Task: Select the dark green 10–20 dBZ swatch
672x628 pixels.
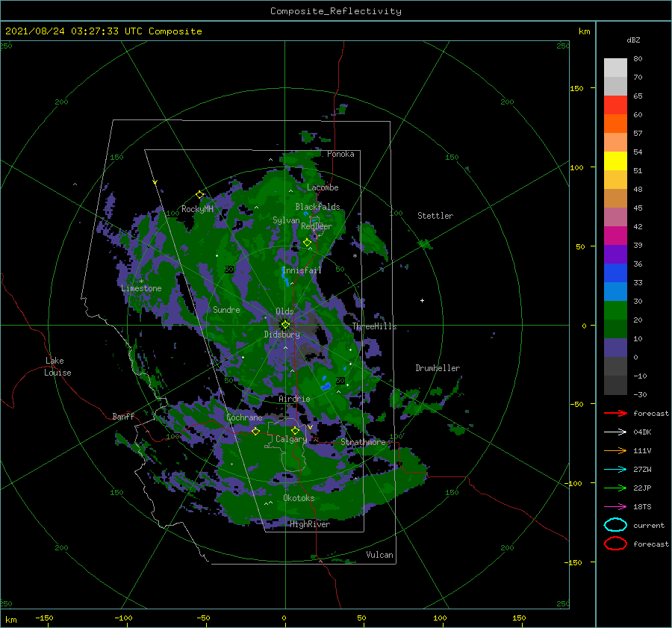Action: point(615,329)
